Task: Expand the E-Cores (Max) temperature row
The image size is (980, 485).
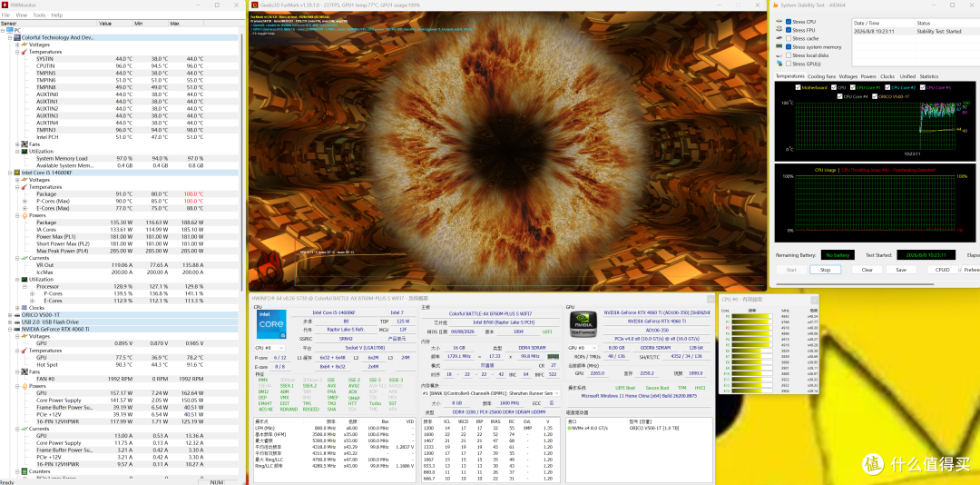Action: pyautogui.click(x=25, y=208)
